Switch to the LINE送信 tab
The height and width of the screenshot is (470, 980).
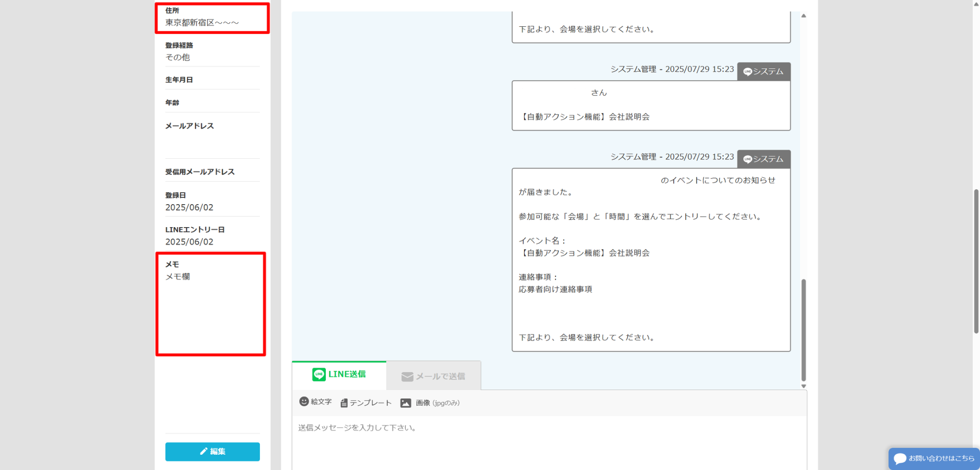[x=339, y=374]
